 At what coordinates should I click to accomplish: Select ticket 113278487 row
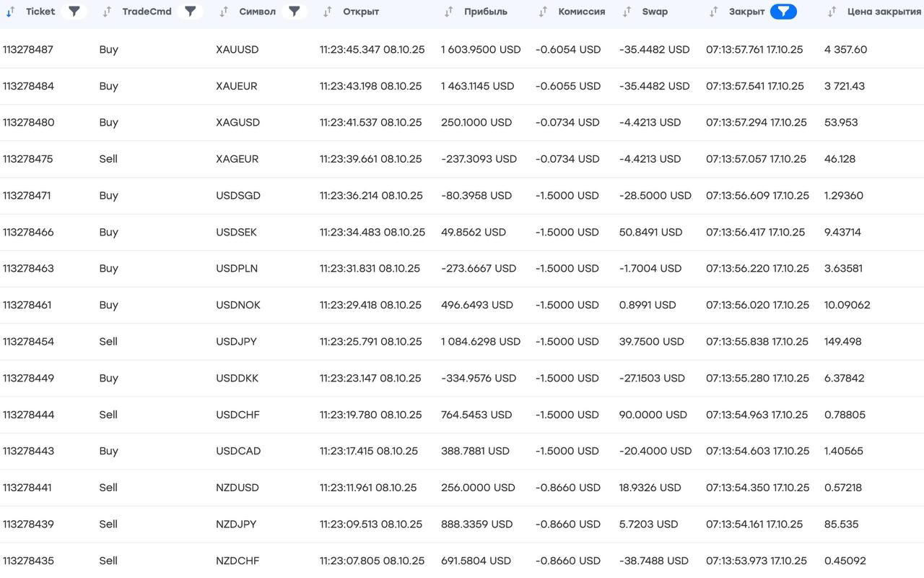pos(28,50)
